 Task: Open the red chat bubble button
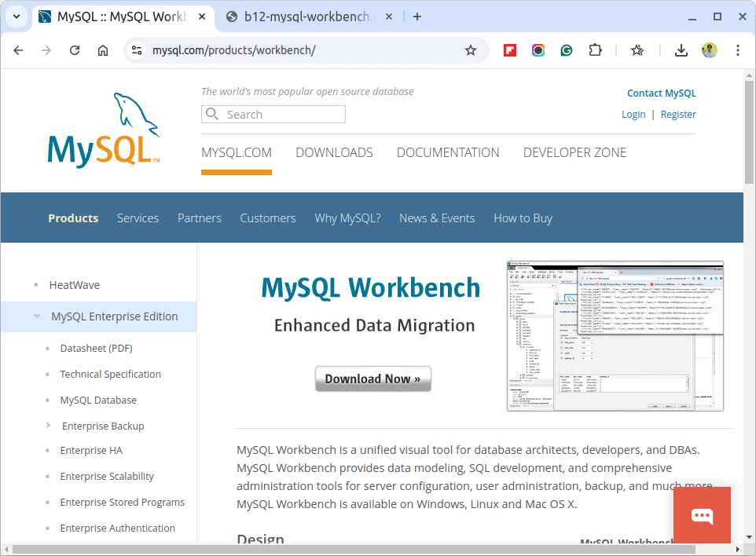tap(702, 515)
